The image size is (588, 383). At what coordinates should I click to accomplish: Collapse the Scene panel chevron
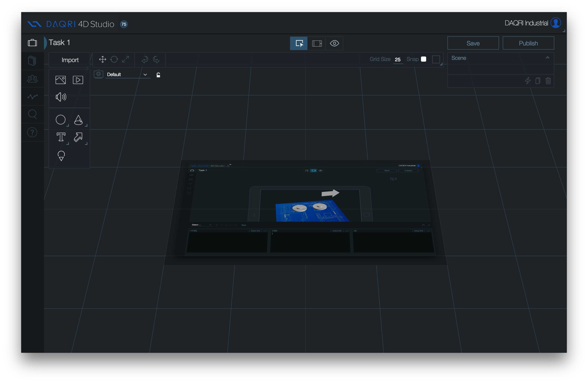point(547,58)
